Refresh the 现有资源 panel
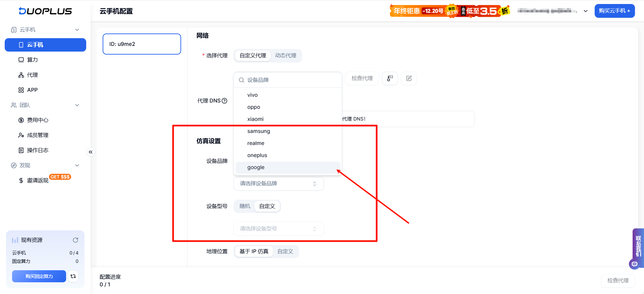Image resolution: width=644 pixels, height=294 pixels. 75,240
